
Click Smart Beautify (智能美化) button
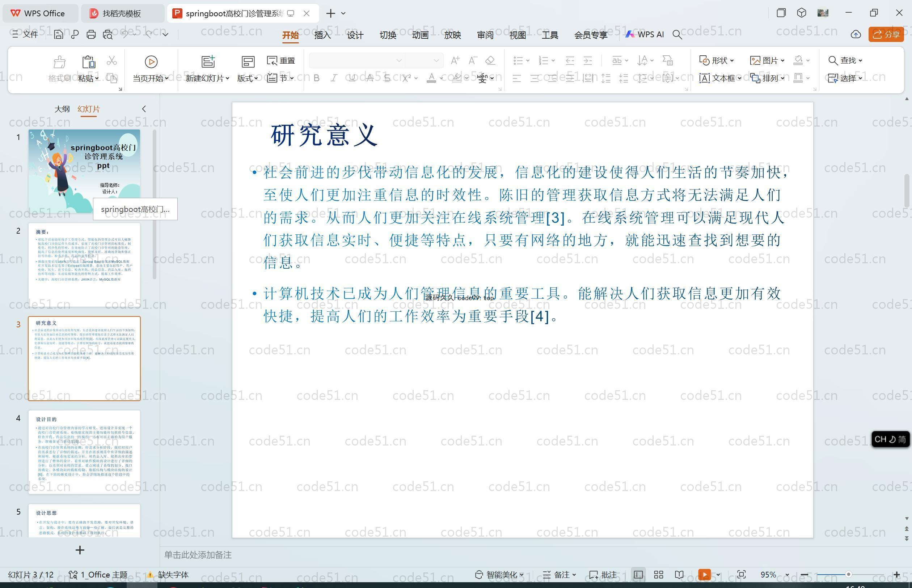[499, 575]
